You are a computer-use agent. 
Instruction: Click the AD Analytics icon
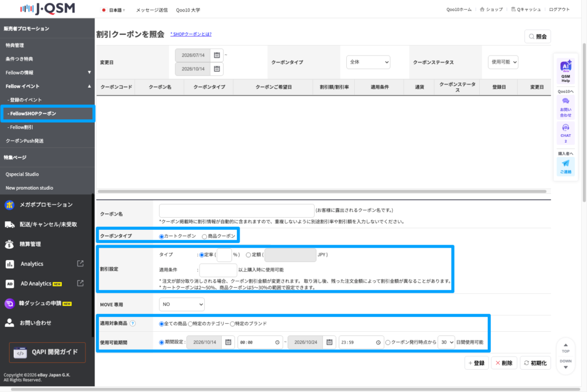(10, 284)
